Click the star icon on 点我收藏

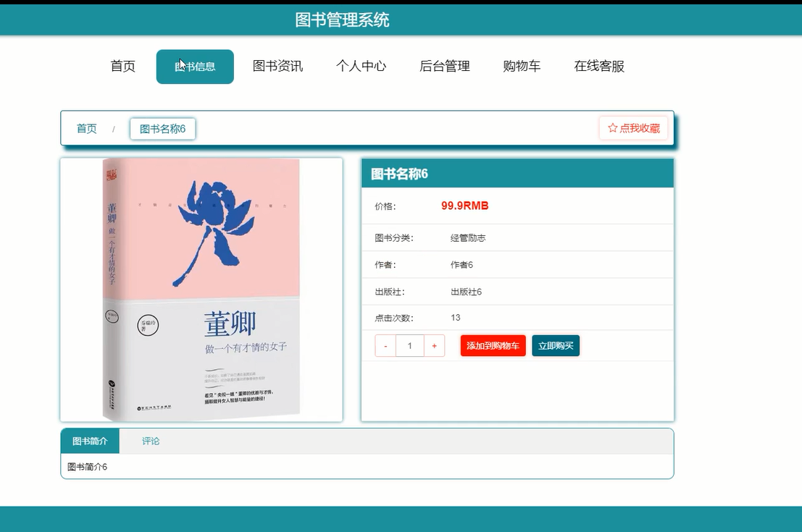click(x=612, y=128)
